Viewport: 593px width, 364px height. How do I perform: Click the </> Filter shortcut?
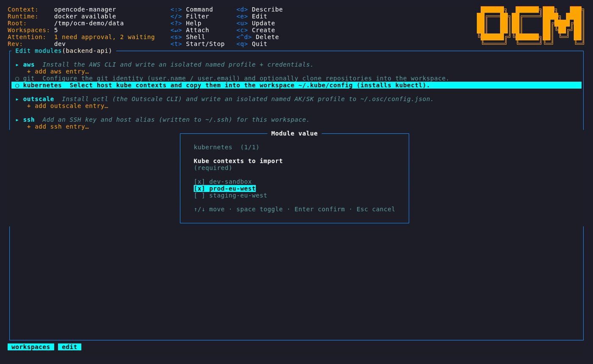click(190, 16)
